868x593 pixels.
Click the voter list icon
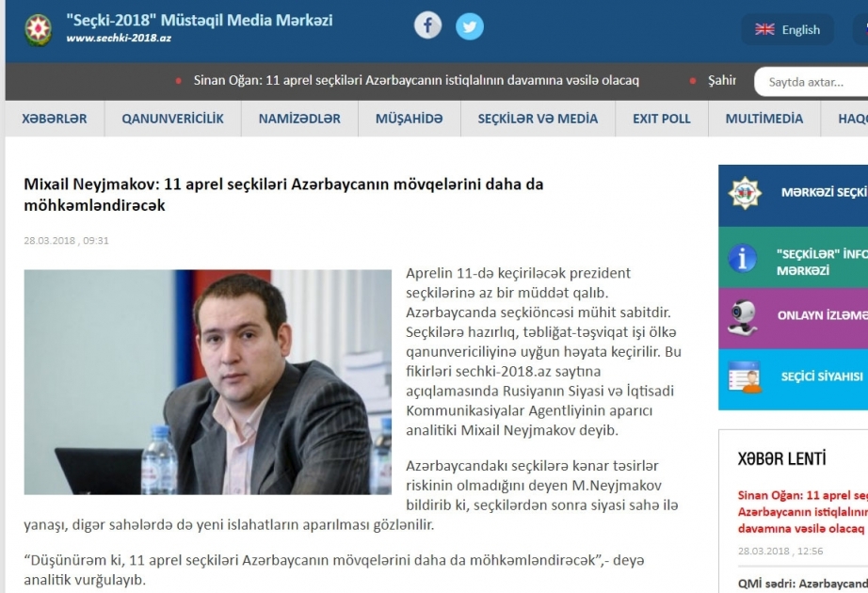click(745, 377)
